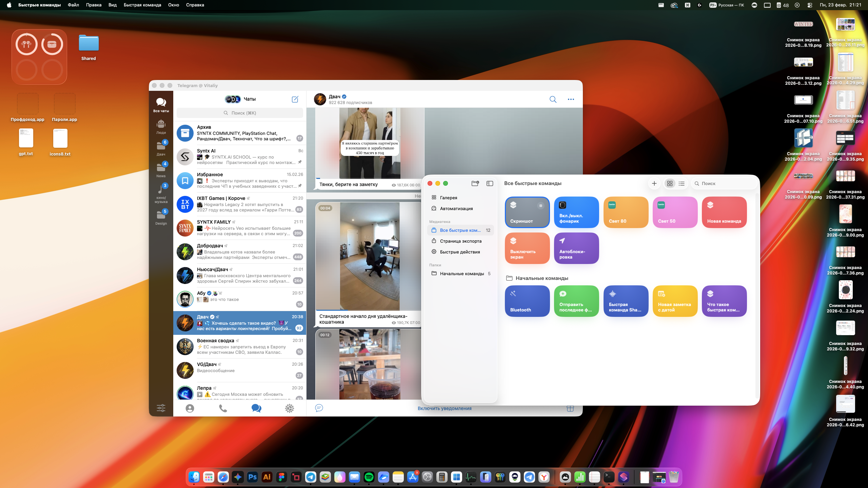Open Двач channel more options menu

click(571, 99)
